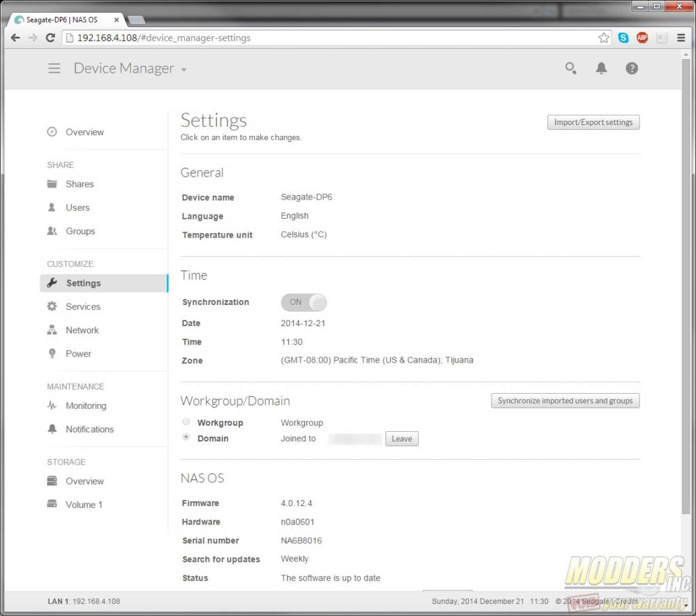The height and width of the screenshot is (616, 696).
Task: Open the Users section icon
Action: point(52,207)
